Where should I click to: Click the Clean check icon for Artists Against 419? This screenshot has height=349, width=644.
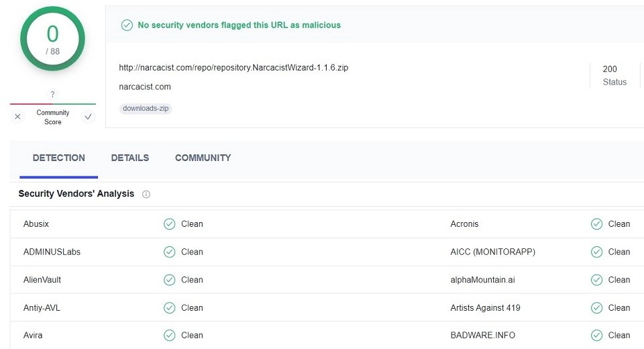click(596, 308)
